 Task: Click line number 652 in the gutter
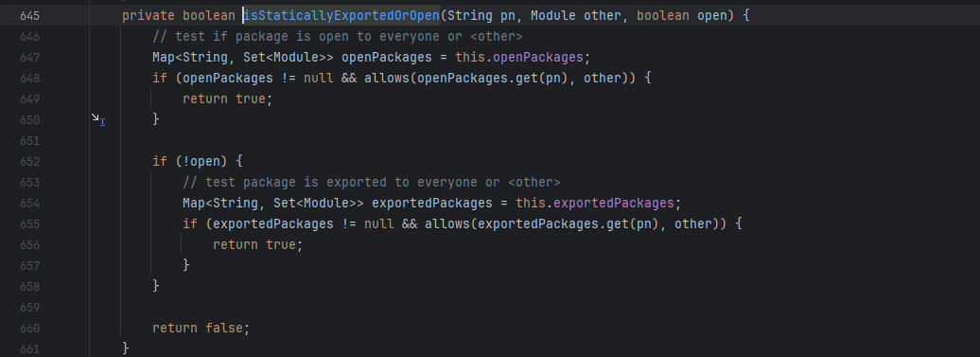click(x=29, y=161)
